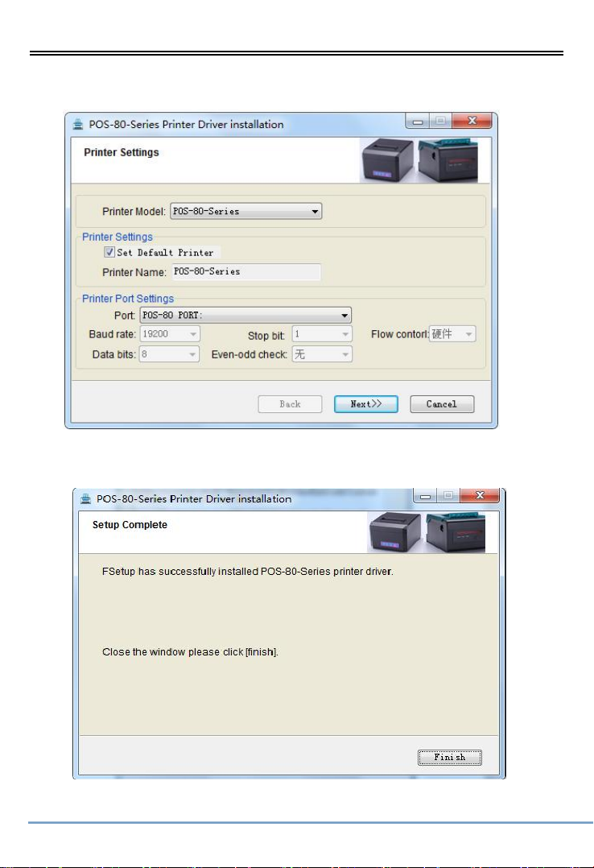Click the Cancel button

click(442, 404)
